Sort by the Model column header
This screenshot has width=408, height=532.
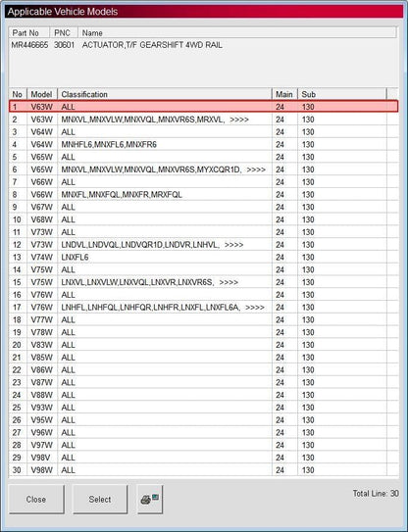click(x=42, y=94)
